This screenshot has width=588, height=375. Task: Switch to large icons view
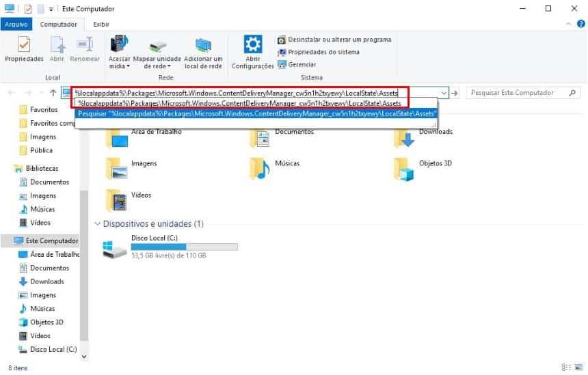[579, 367]
